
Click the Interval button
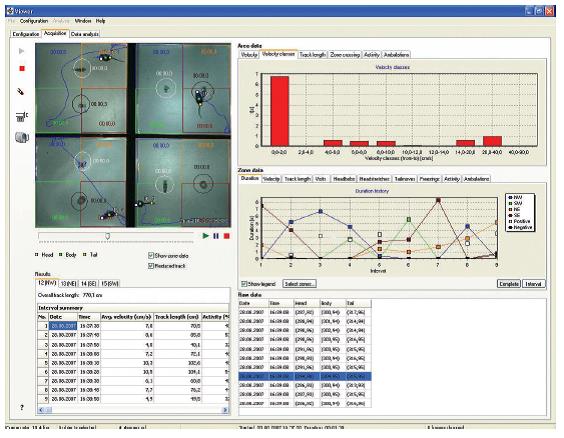click(533, 284)
